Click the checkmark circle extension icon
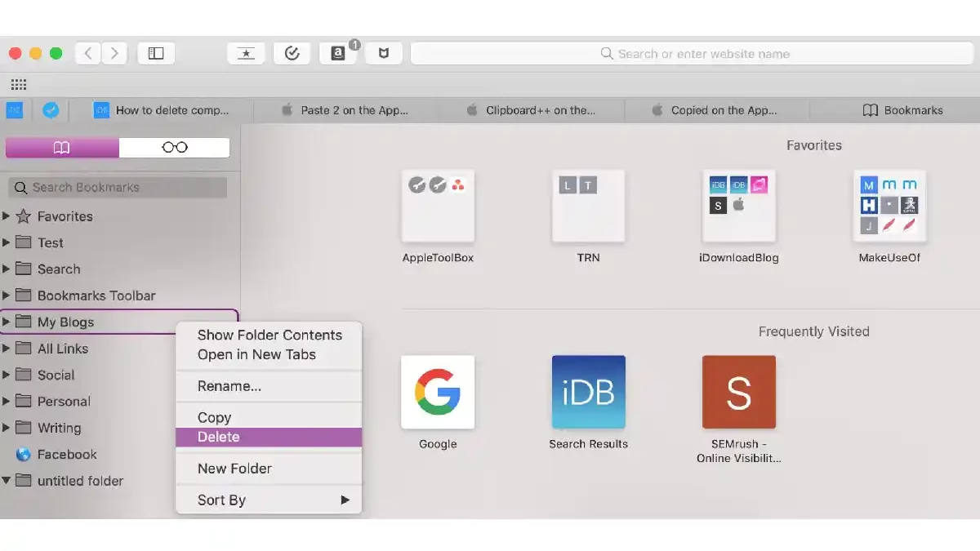The width and height of the screenshot is (980, 551). 292,53
